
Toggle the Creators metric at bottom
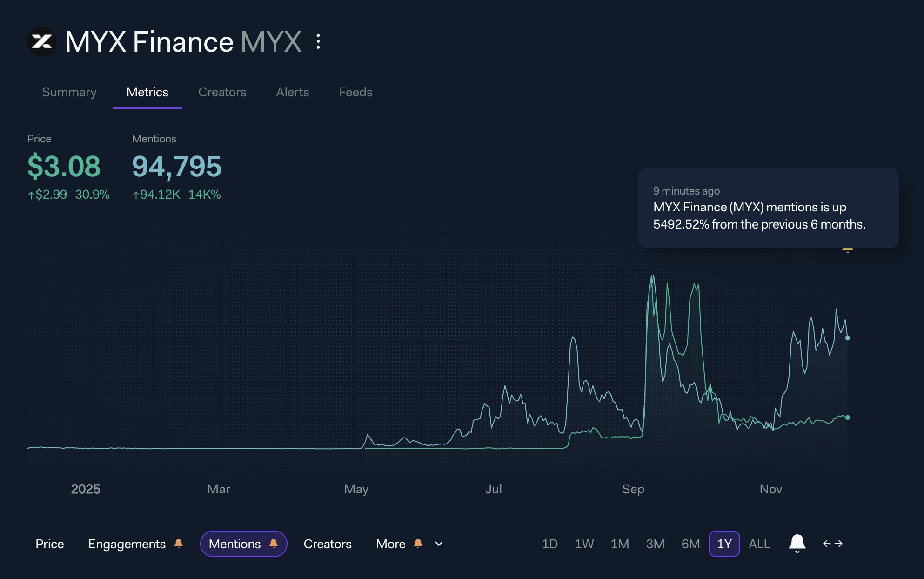328,544
